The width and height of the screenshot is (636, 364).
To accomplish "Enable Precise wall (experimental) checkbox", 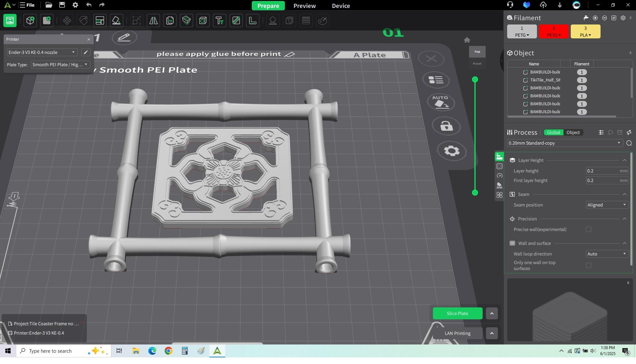I will coord(588,229).
